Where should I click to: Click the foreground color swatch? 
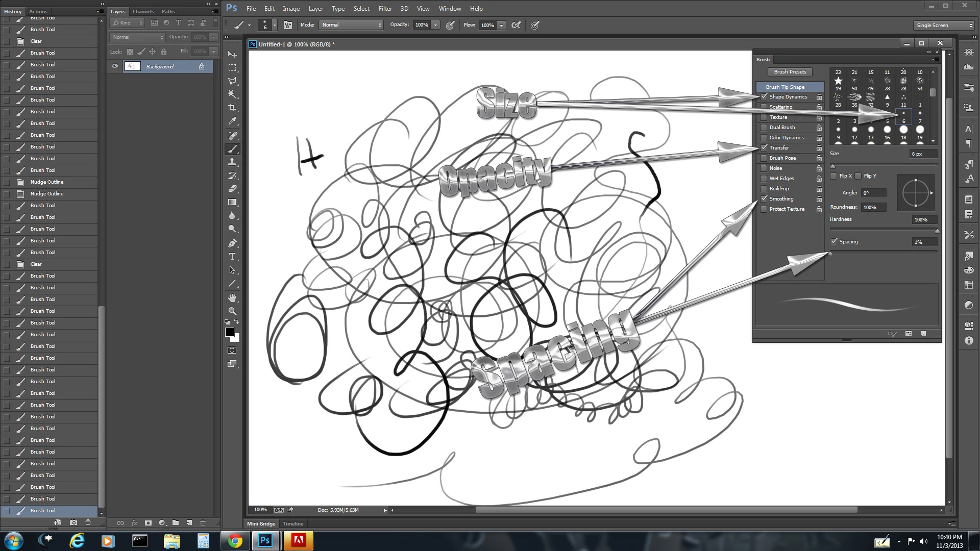point(229,332)
